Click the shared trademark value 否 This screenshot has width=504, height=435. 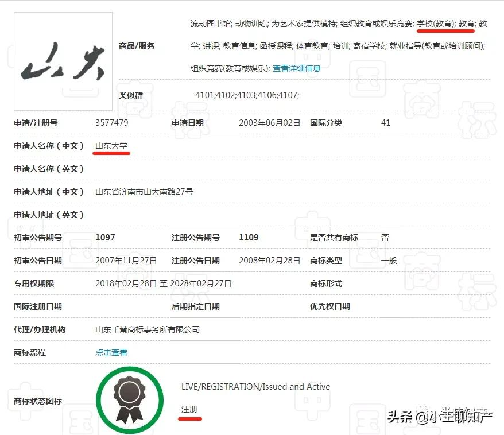click(x=385, y=238)
